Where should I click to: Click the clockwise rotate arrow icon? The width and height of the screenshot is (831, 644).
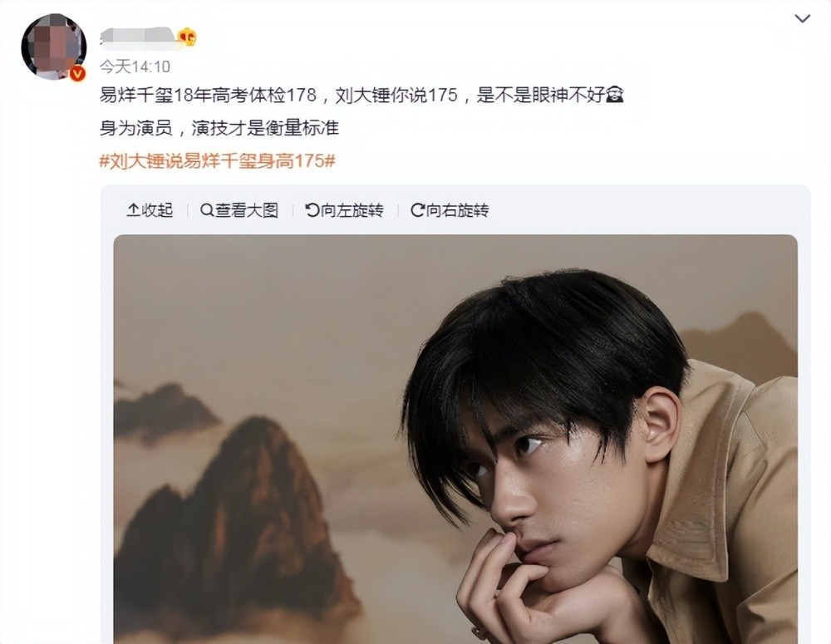click(x=418, y=210)
